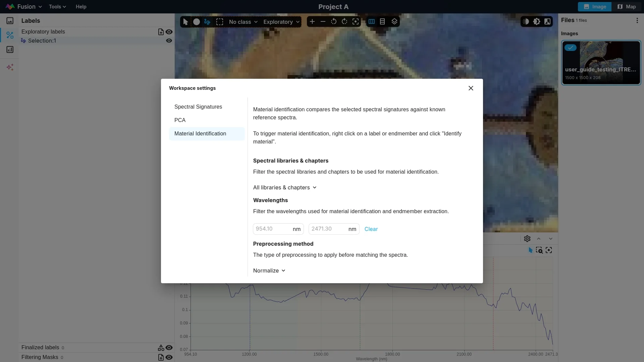This screenshot has width=644, height=362.
Task: Open the All libraries & chapters dropdown
Action: [x=285, y=188]
